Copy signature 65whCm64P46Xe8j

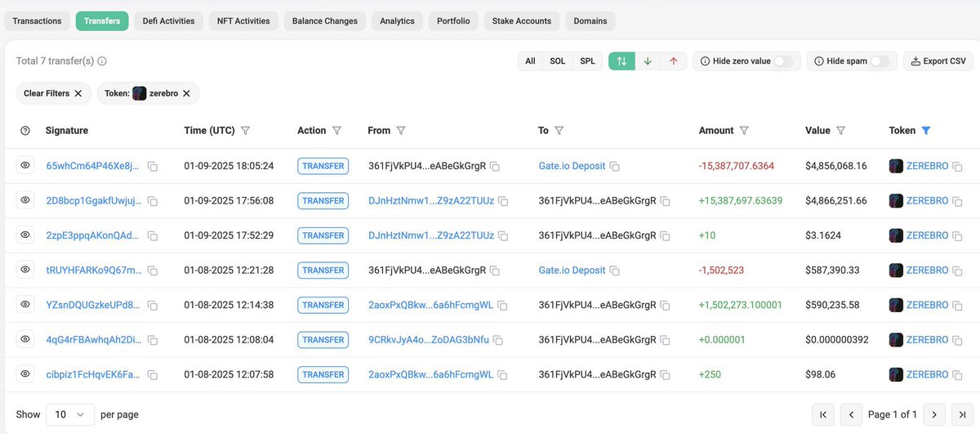click(153, 166)
